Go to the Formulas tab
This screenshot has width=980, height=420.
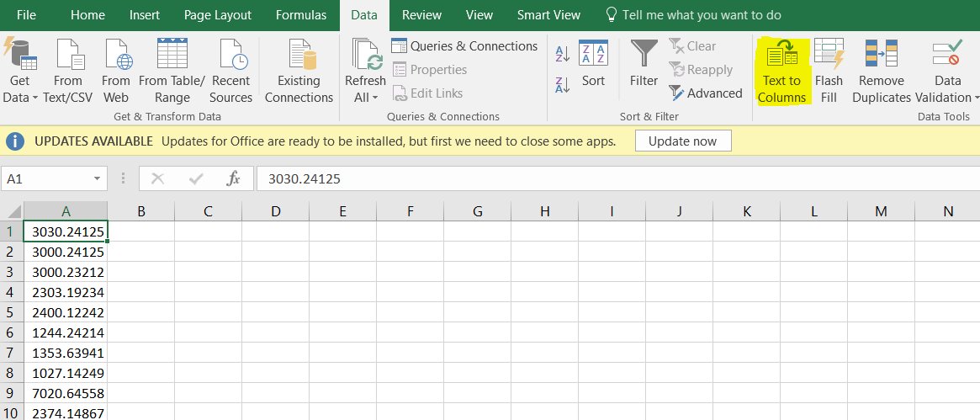[x=301, y=15]
